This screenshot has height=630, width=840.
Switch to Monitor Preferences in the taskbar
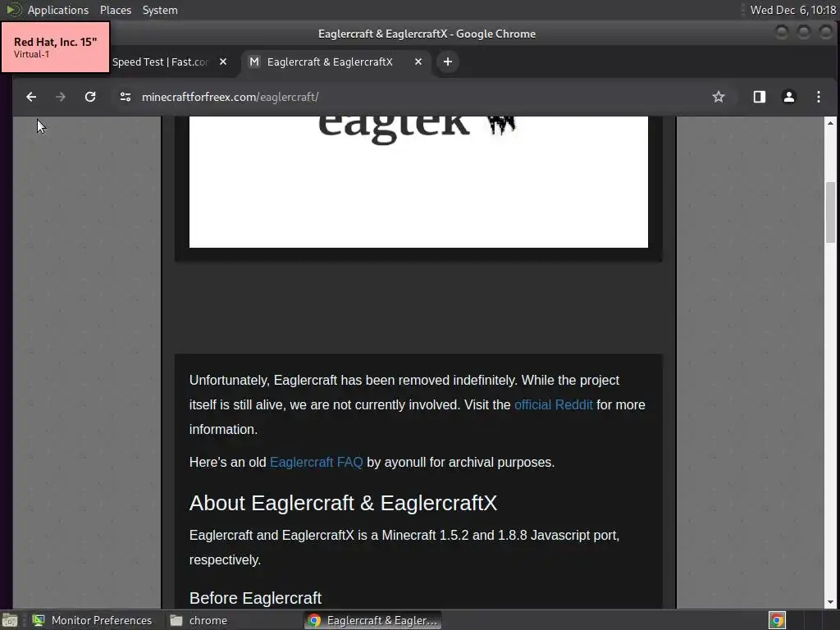point(92,620)
